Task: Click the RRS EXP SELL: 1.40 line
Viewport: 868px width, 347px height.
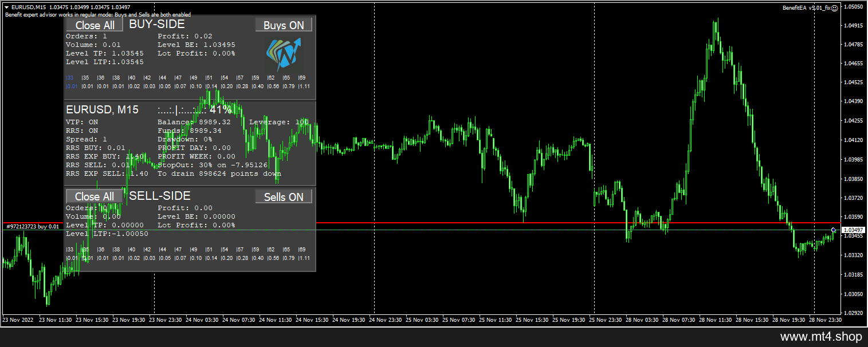Action: pyautogui.click(x=107, y=173)
